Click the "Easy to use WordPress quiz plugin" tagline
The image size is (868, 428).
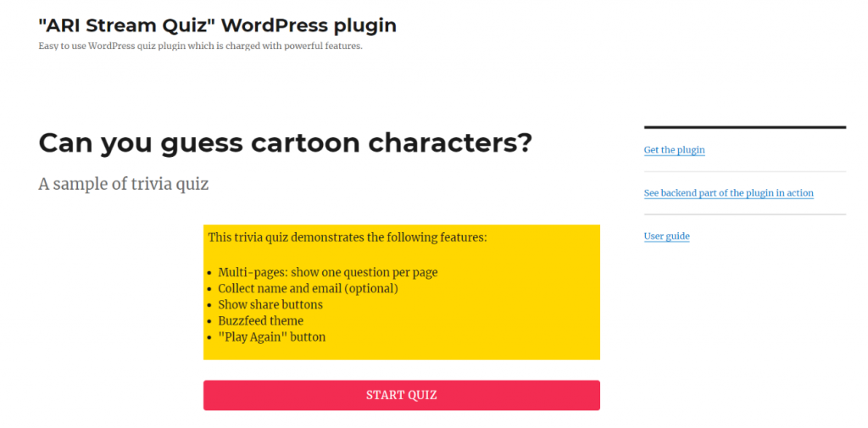point(200,46)
